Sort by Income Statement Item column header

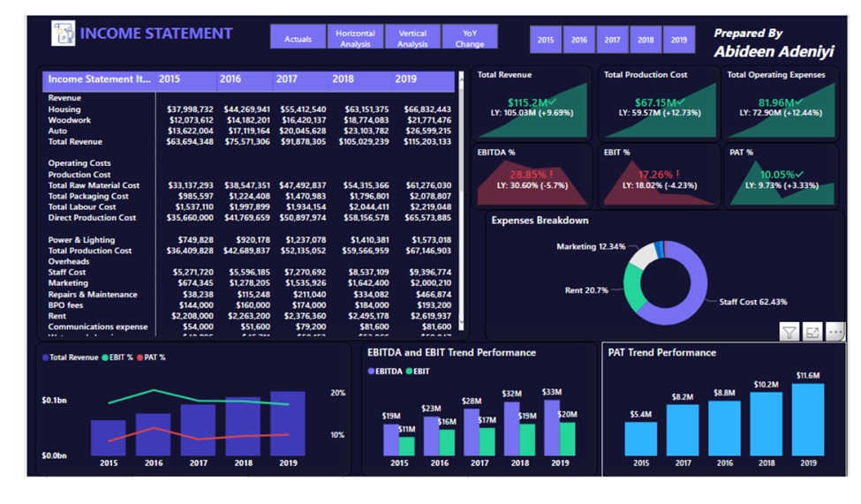pyautogui.click(x=99, y=79)
